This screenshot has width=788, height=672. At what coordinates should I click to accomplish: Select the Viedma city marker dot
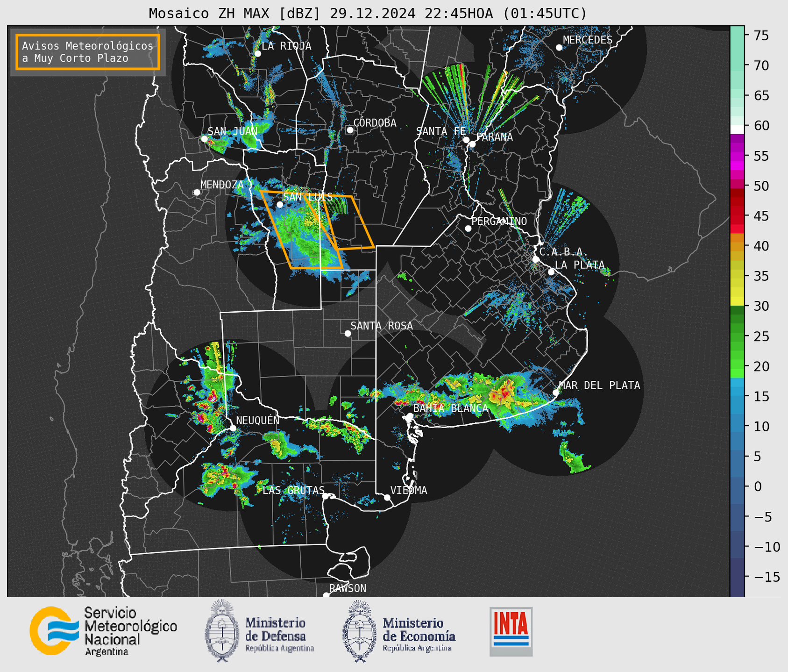tap(387, 497)
